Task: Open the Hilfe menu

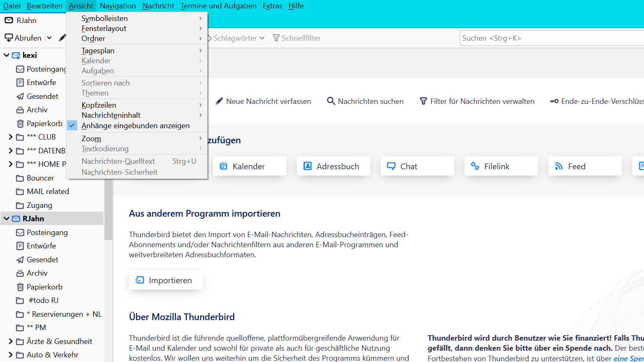Action: pos(296,6)
